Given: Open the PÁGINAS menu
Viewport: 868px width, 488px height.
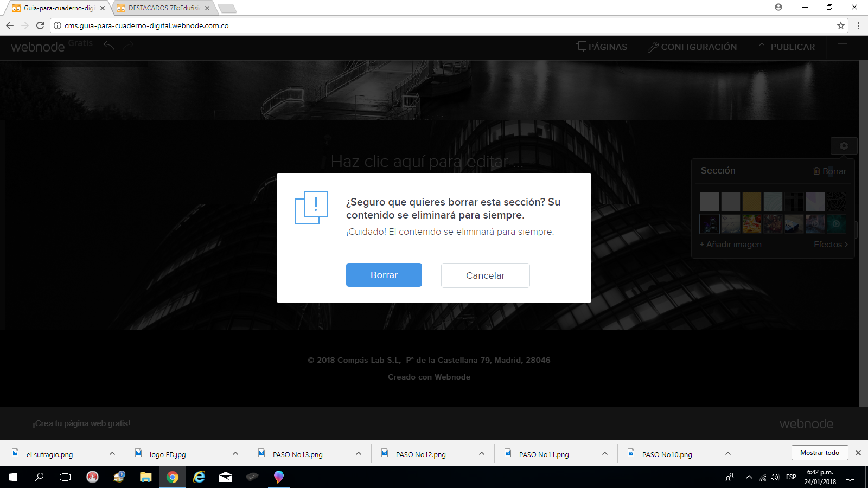Looking at the screenshot, I should (601, 47).
